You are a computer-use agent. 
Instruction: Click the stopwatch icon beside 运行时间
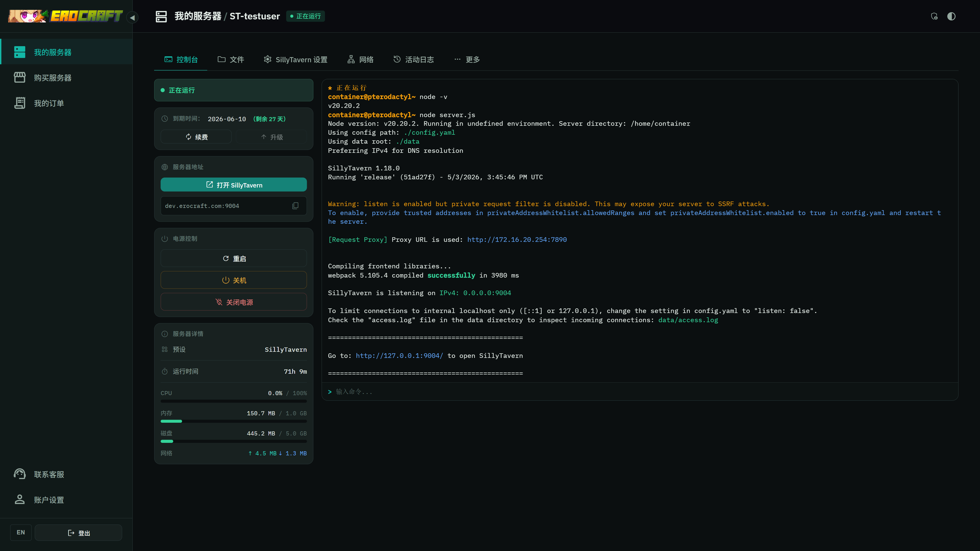165,371
